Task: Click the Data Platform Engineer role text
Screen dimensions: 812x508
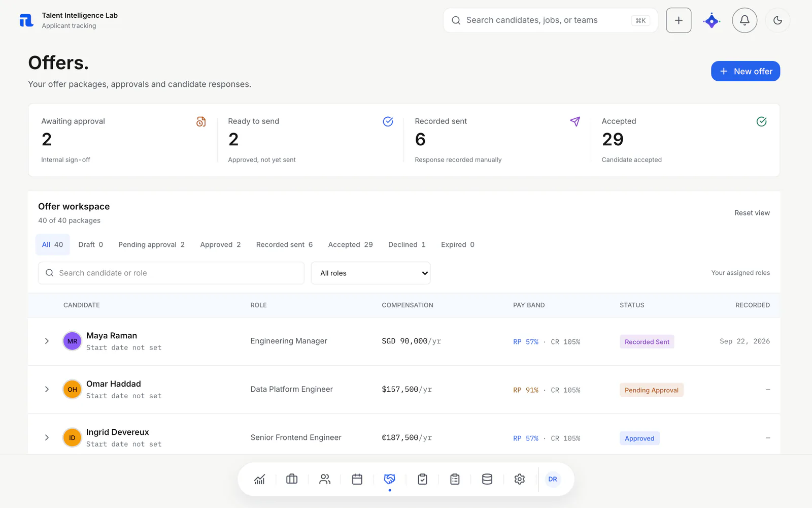Action: click(292, 389)
